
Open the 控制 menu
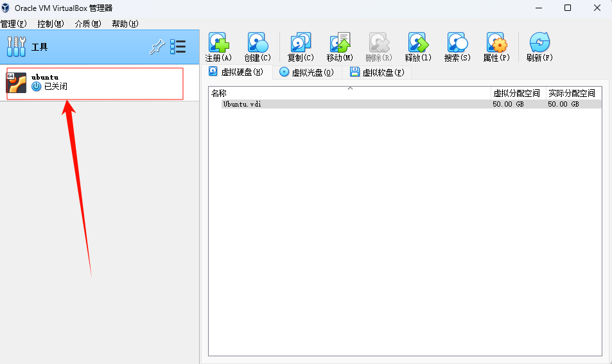pyautogui.click(x=51, y=24)
